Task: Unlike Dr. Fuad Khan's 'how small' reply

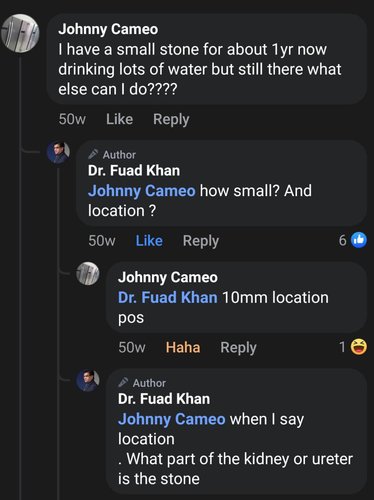Action: 149,240
